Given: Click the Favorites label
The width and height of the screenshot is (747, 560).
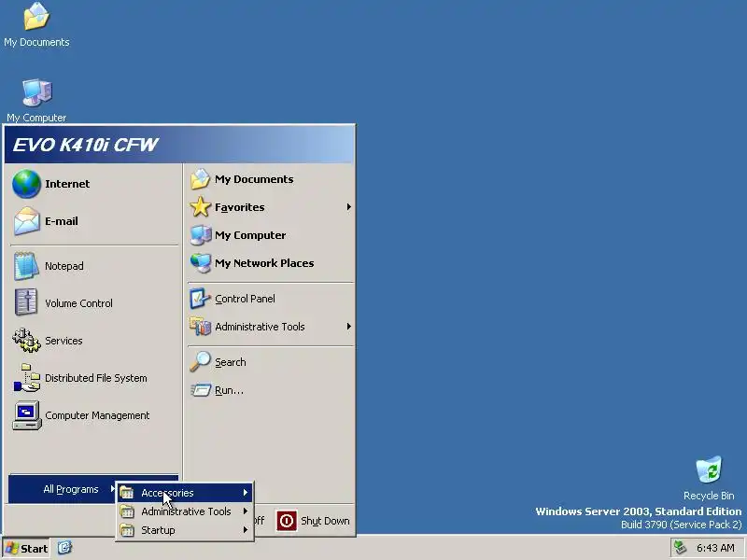Looking at the screenshot, I should 240,207.
